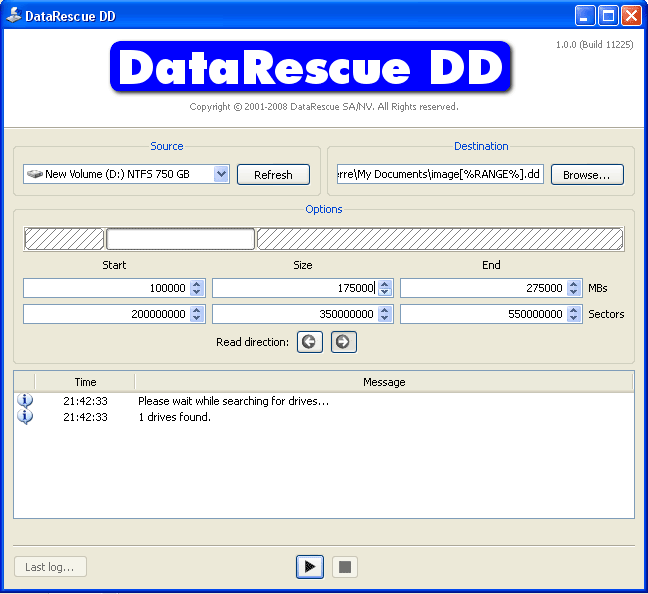Maximize the DataRescue DD window
648x594 pixels.
608,16
